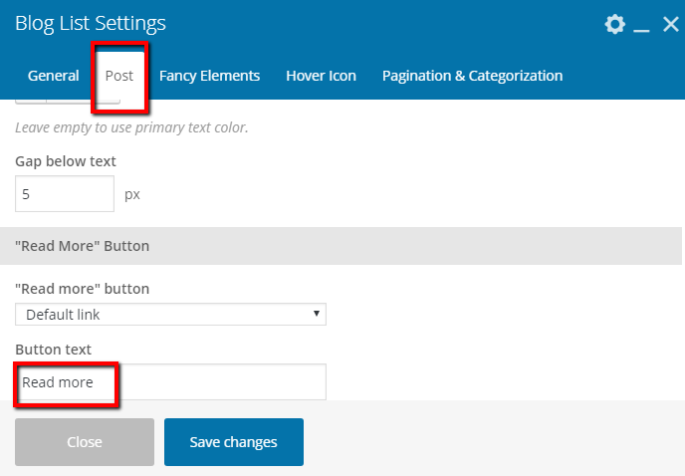685x476 pixels.
Task: Click the Save changes button
Action: click(233, 442)
